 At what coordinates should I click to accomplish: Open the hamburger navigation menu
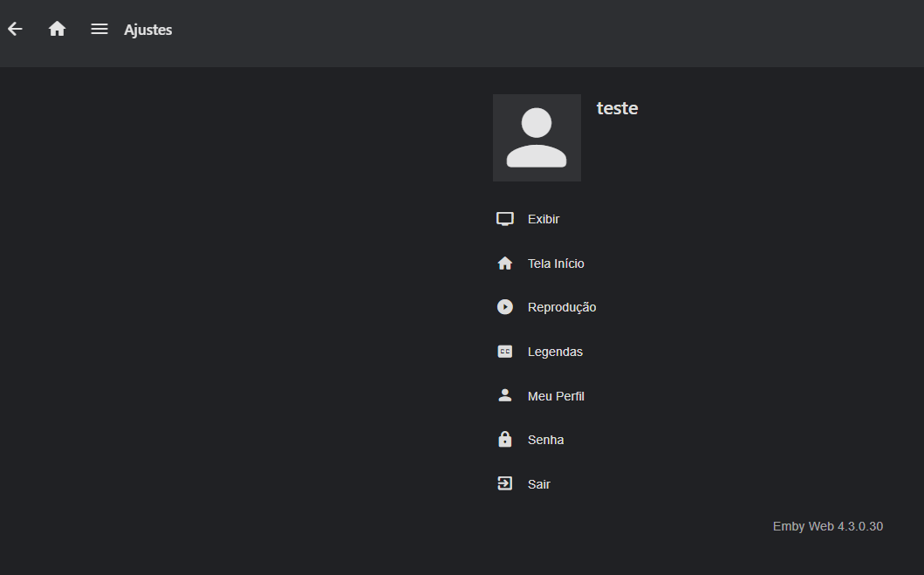pos(99,29)
